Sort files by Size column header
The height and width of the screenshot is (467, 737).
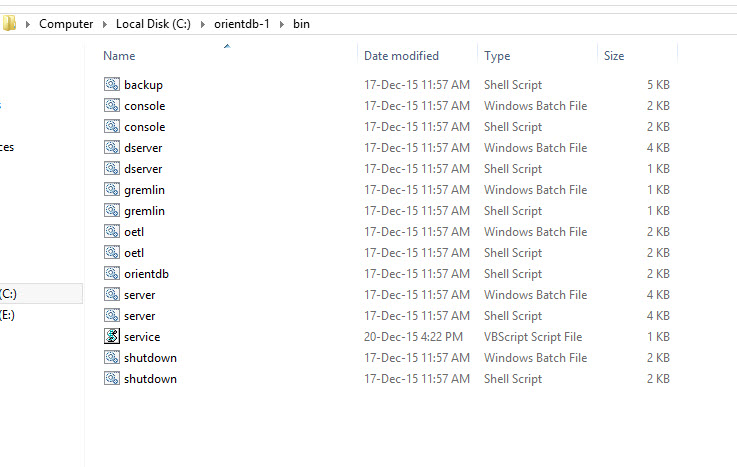point(614,56)
